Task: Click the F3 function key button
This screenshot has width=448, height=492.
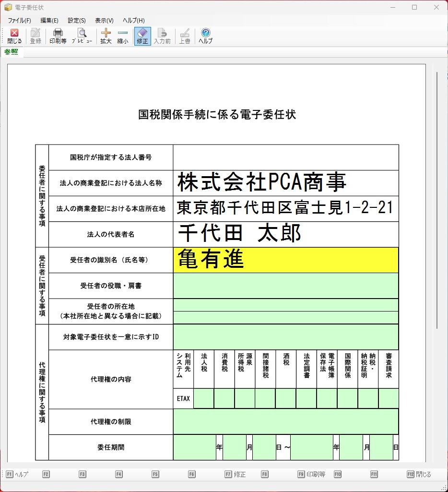Action: (82, 474)
